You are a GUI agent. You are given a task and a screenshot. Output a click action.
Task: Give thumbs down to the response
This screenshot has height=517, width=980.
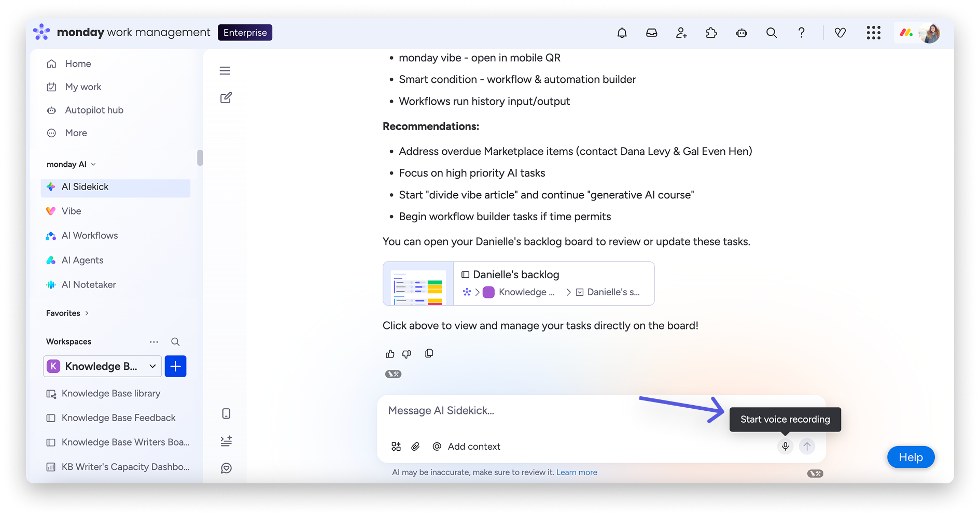[407, 354]
